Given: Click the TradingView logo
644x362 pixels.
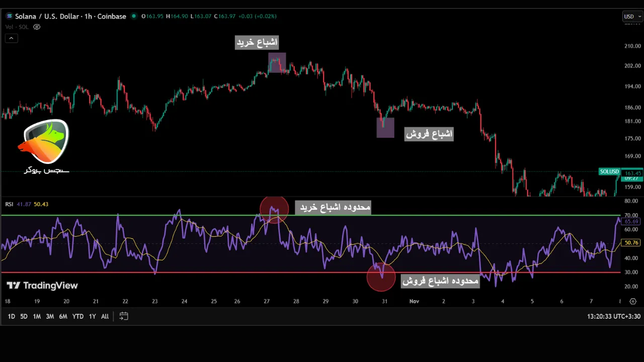Looking at the screenshot, I should point(42,286).
